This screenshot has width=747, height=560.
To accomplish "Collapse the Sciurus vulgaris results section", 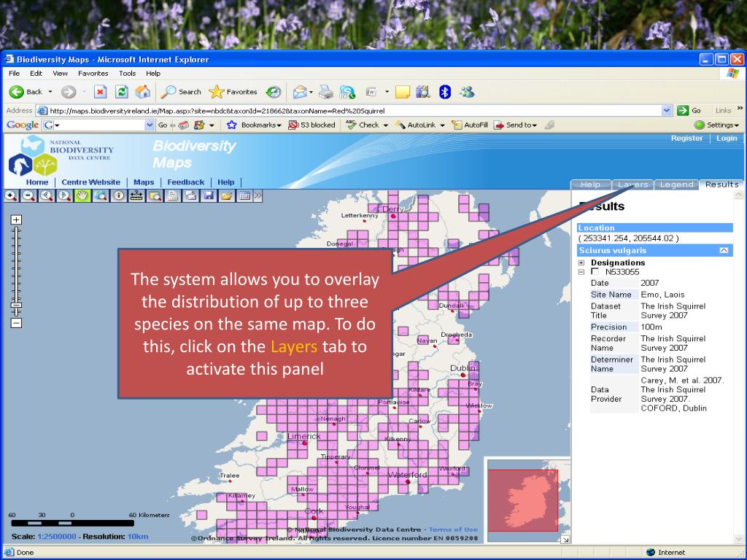I will coord(724,251).
